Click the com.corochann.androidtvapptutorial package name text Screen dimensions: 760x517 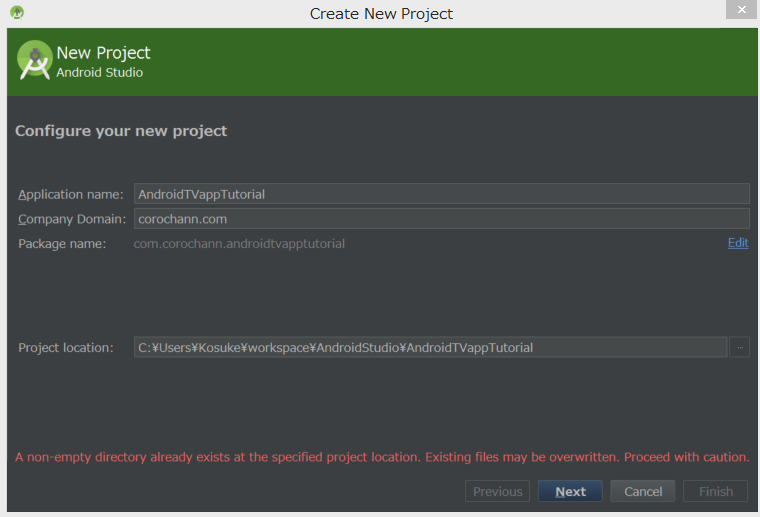(239, 244)
